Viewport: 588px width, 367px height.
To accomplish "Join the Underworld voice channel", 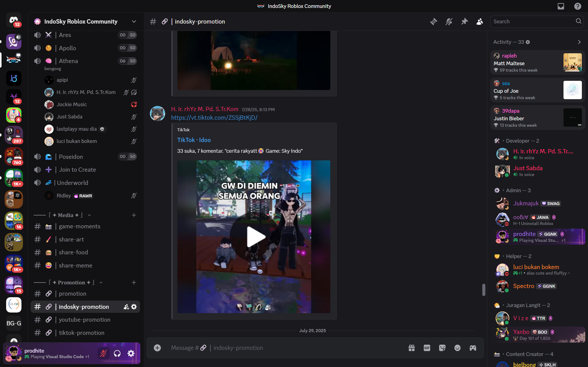I will pyautogui.click(x=85, y=183).
